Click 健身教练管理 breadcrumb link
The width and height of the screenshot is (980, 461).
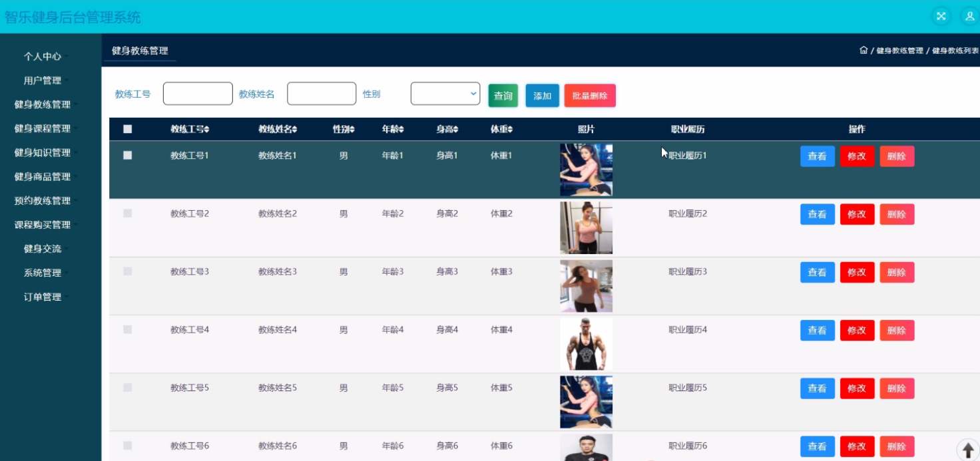tap(899, 51)
